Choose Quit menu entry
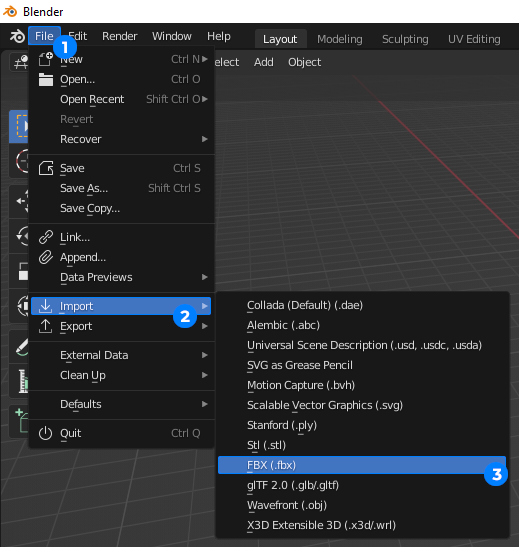Image resolution: width=519 pixels, height=547 pixels. click(x=121, y=433)
